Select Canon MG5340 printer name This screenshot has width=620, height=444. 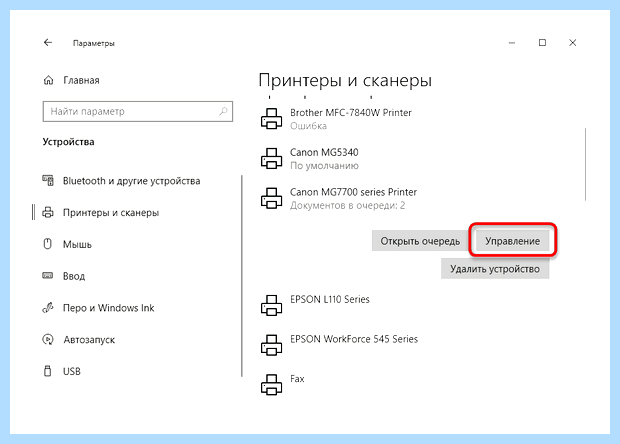tap(324, 152)
